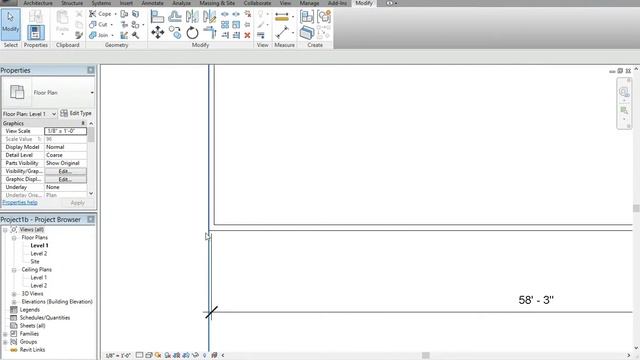Viewport: 640px width, 360px height.
Task: Click the Align tool icon
Action: pos(157,16)
